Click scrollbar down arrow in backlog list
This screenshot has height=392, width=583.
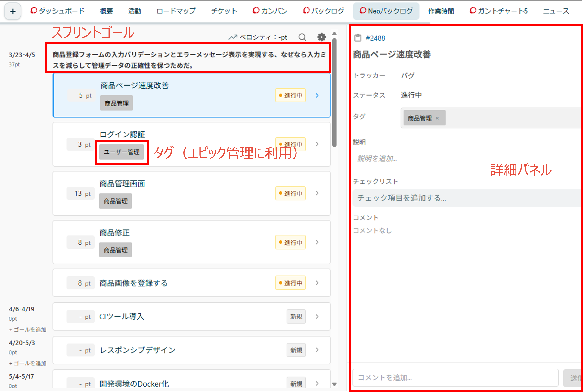tap(334, 384)
